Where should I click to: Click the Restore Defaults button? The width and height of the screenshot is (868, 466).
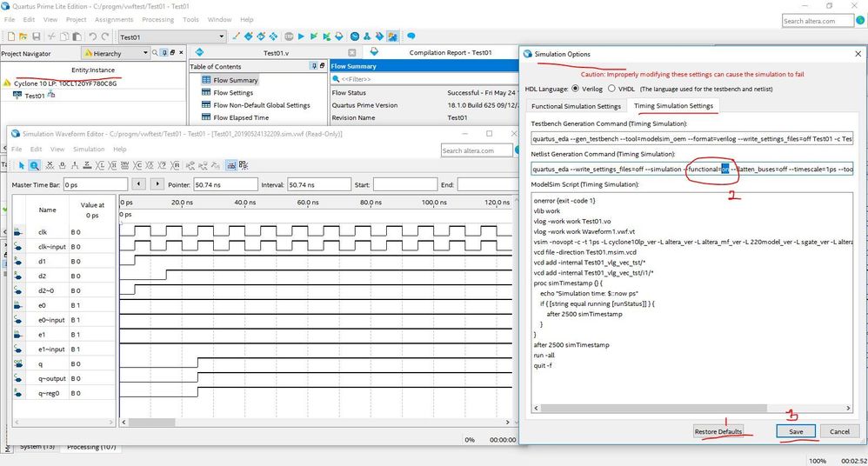pyautogui.click(x=718, y=431)
